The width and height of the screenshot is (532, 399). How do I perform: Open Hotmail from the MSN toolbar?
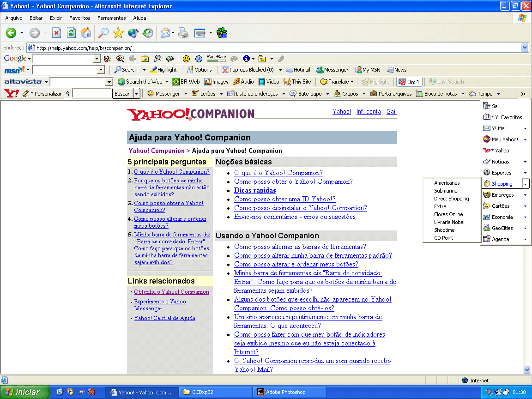point(298,70)
